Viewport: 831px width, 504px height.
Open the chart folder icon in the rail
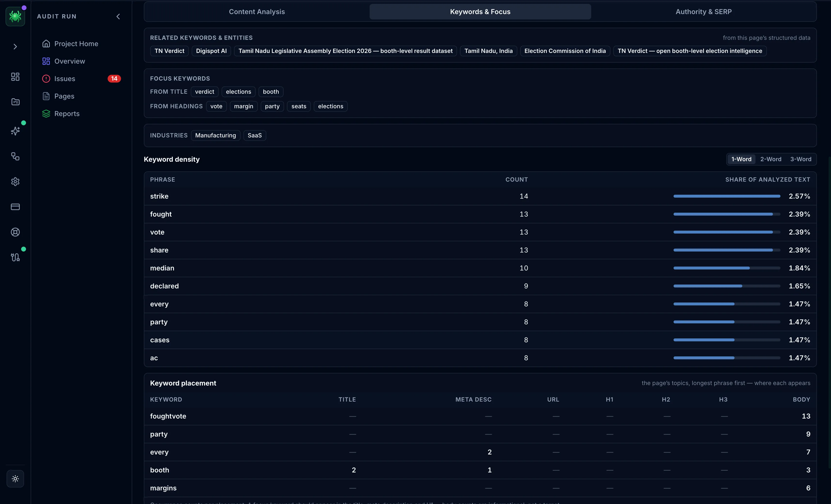(x=15, y=102)
